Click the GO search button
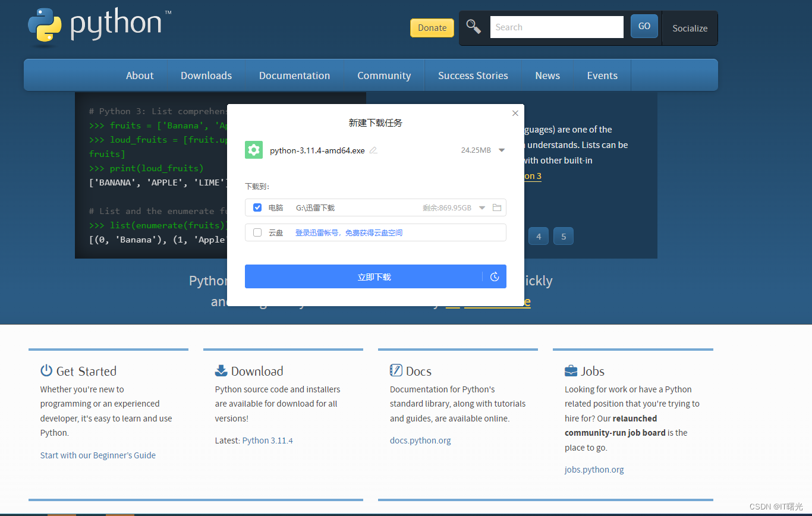Image resolution: width=812 pixels, height=516 pixels. point(644,26)
